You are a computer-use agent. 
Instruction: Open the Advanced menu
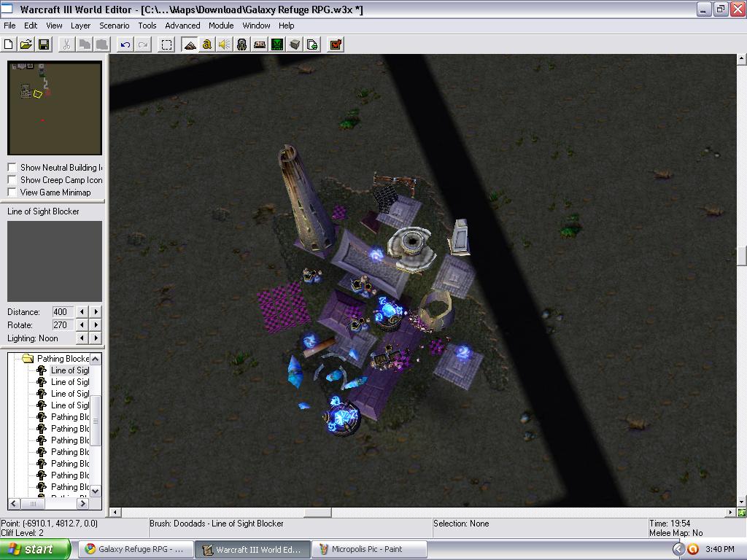182,26
